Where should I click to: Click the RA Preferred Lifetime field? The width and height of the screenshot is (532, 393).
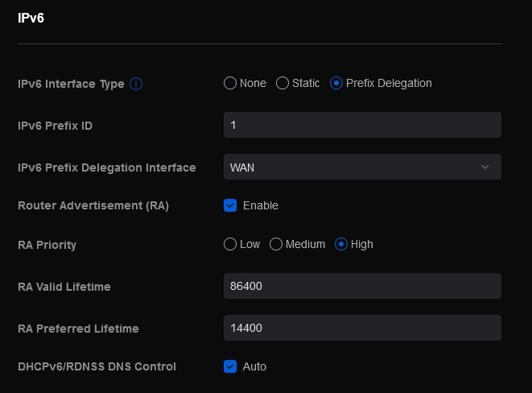pyautogui.click(x=362, y=328)
